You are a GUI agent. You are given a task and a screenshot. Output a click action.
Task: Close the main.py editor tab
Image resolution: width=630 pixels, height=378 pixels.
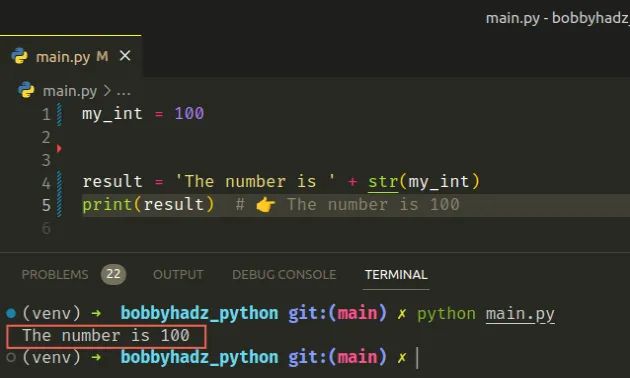(x=125, y=56)
